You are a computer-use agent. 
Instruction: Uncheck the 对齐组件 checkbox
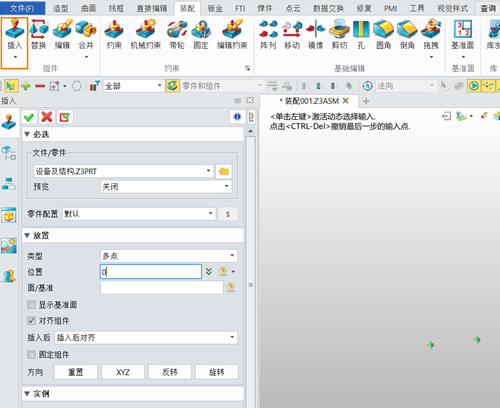[32, 321]
